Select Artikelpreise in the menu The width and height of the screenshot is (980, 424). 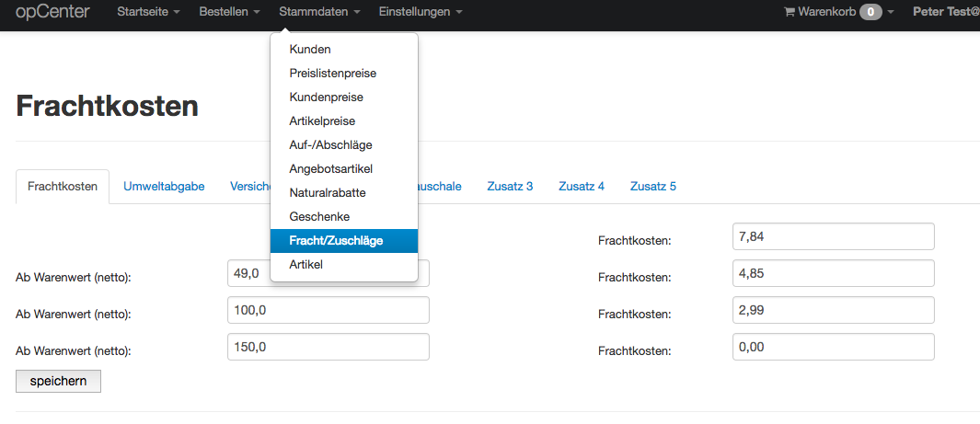coord(322,121)
